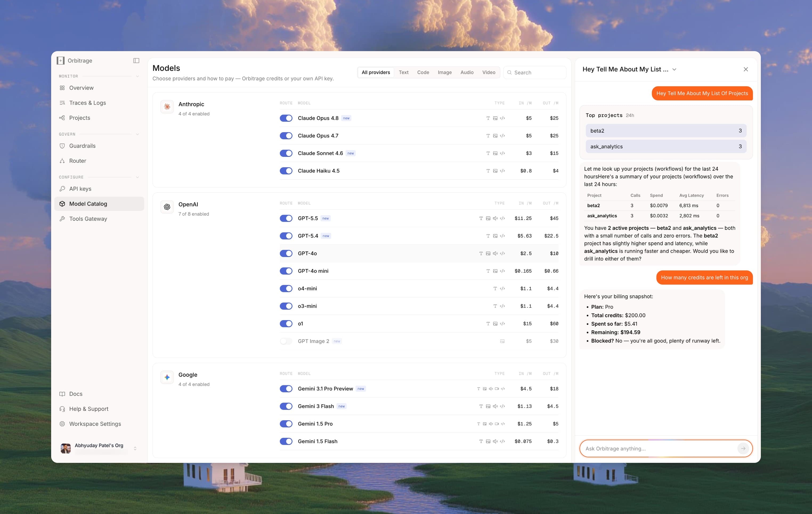Toggle off Claude Sonnet 4.6
The image size is (812, 514).
click(286, 153)
